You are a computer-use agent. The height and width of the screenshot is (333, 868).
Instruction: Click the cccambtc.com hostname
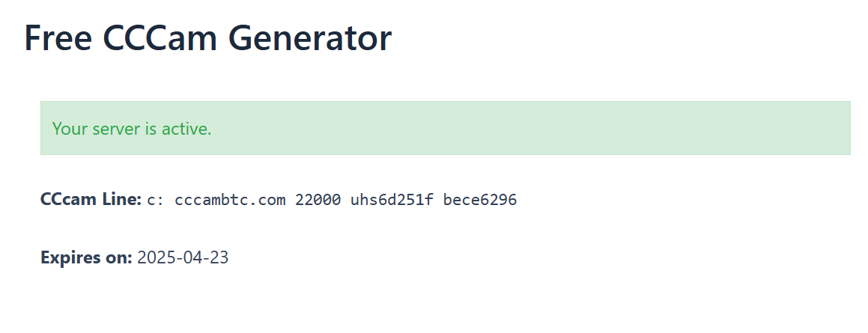pos(230,200)
